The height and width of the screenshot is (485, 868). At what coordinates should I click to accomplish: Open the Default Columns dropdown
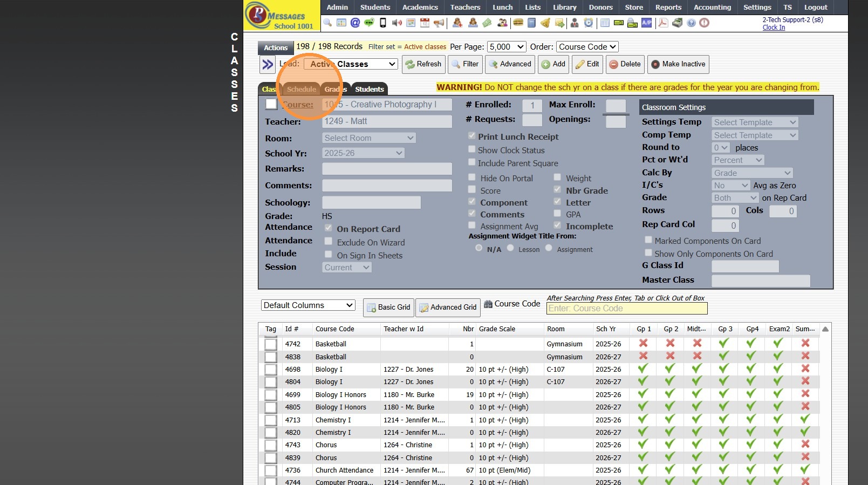(308, 305)
